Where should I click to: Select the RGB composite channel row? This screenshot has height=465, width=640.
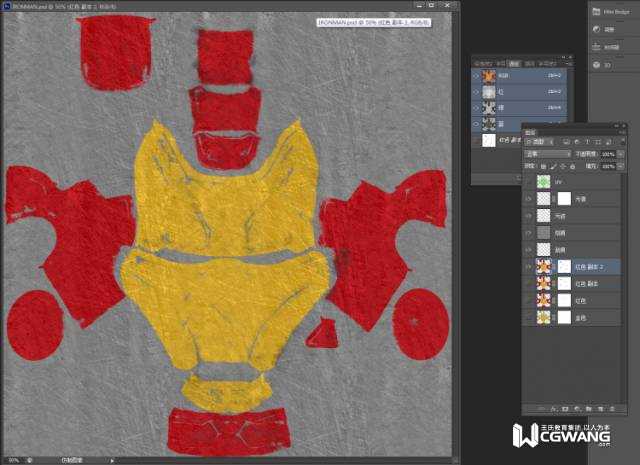point(519,76)
